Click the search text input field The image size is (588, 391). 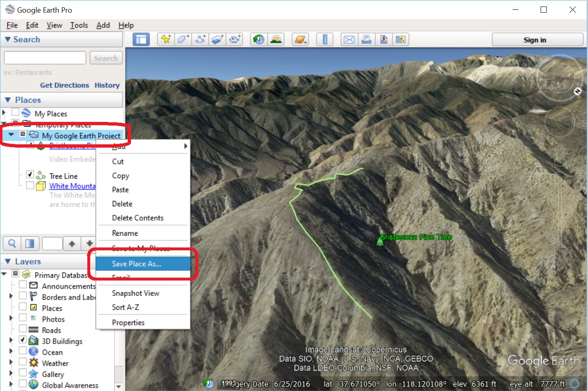(x=45, y=58)
